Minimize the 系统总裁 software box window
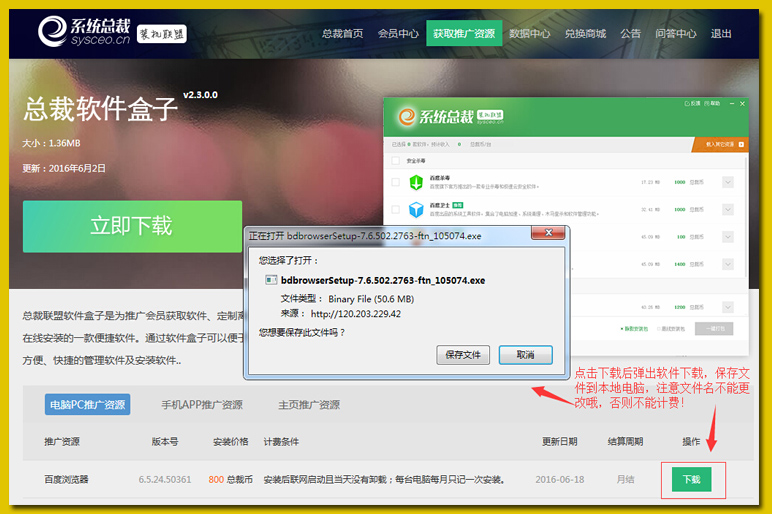 [x=732, y=103]
